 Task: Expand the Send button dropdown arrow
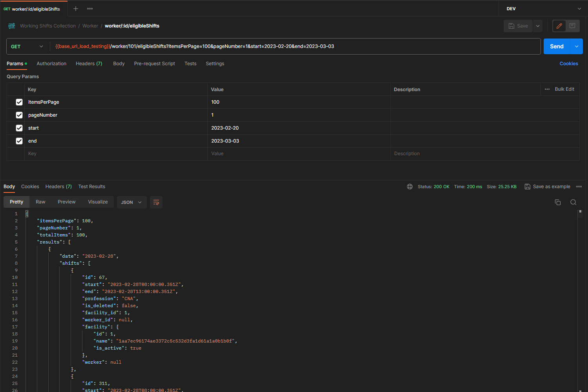tap(577, 46)
